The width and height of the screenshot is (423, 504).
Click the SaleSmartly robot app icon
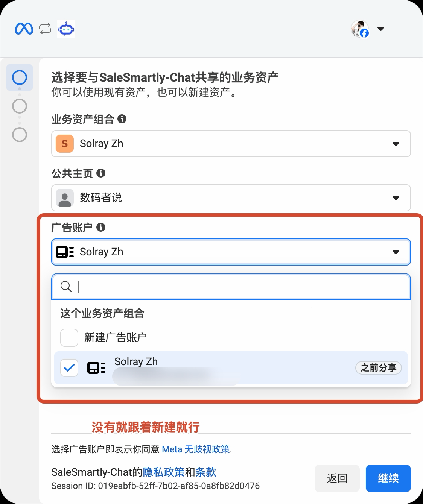[66, 29]
